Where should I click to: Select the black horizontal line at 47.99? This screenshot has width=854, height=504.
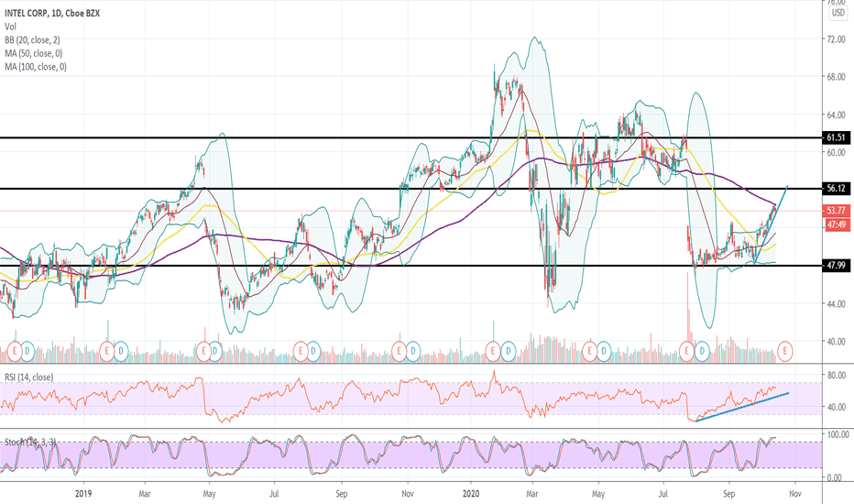(411, 266)
